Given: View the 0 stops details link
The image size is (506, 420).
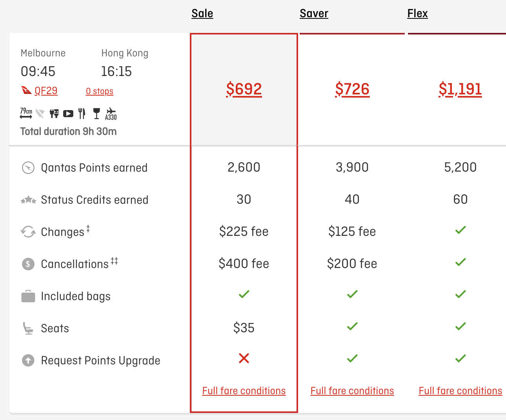Looking at the screenshot, I should [x=100, y=91].
